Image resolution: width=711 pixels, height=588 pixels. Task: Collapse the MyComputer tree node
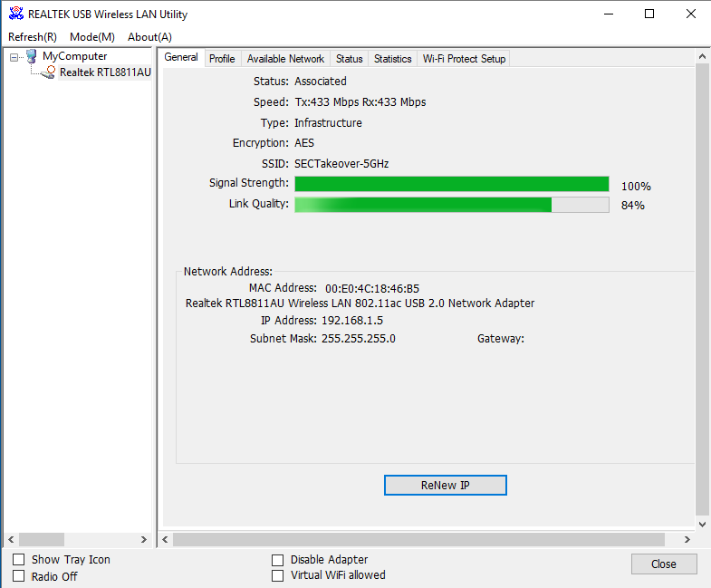tap(14, 57)
